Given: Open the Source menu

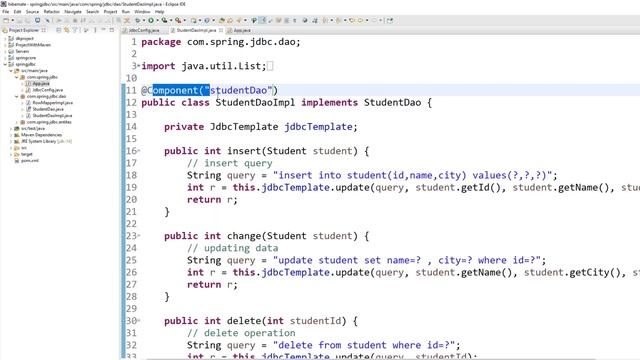Looking at the screenshot, I should tap(32, 11).
